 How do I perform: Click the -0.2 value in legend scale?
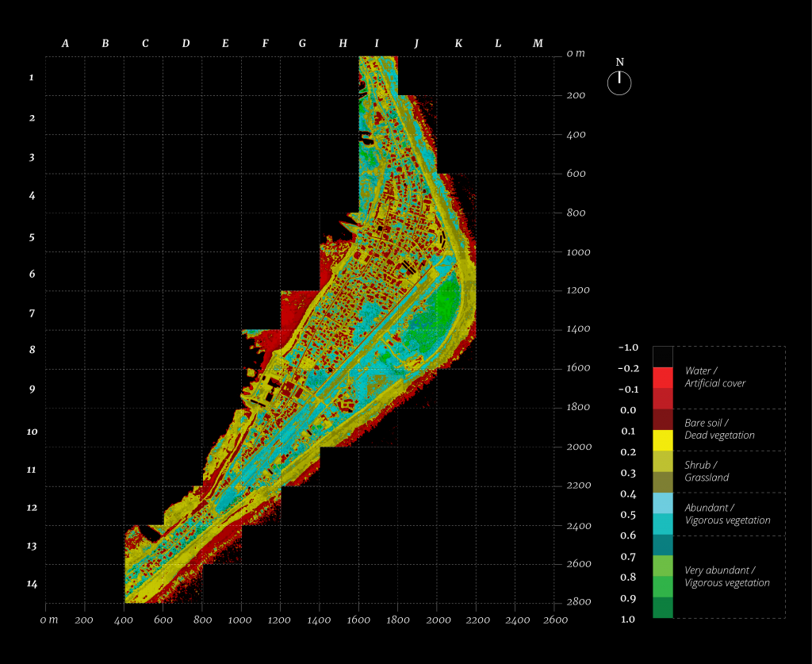[x=629, y=368]
